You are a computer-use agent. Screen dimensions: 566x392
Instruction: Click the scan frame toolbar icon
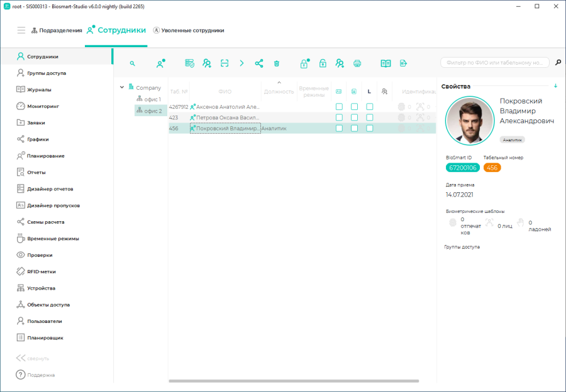(x=225, y=63)
